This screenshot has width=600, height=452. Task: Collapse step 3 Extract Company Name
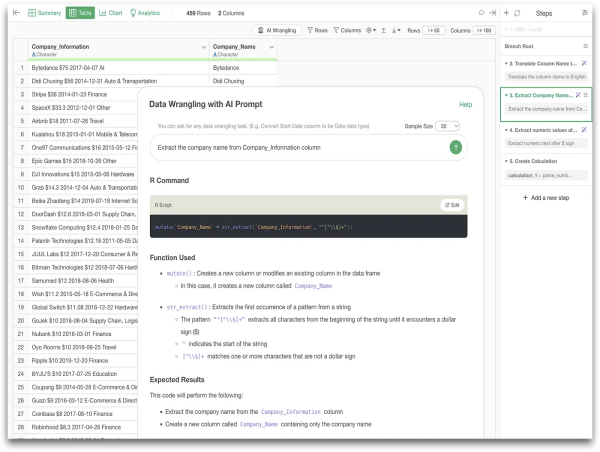[x=506, y=95]
